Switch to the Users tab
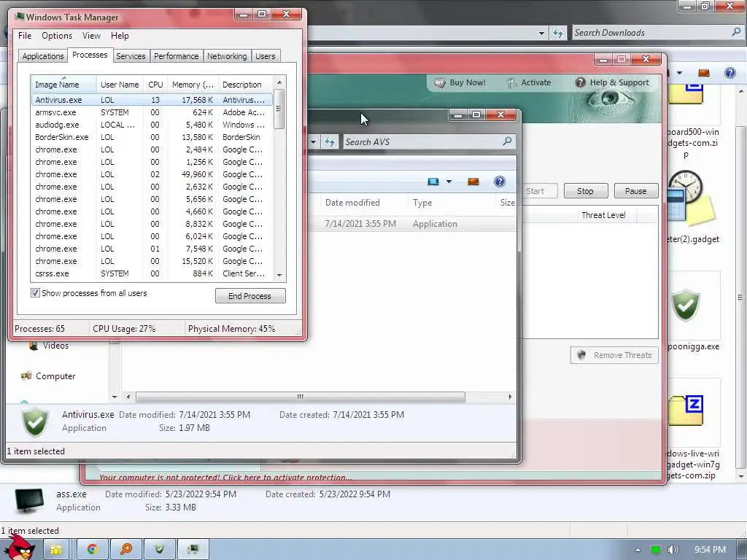 pyautogui.click(x=266, y=56)
